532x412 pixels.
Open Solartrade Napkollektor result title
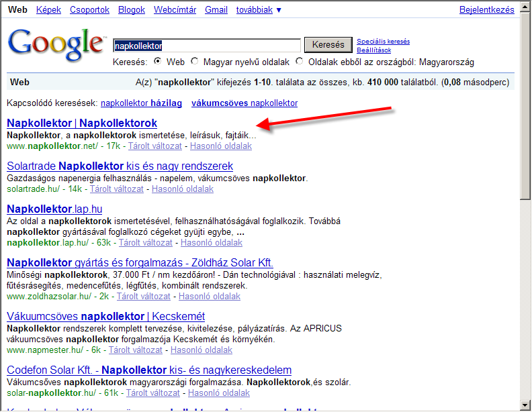click(x=120, y=166)
